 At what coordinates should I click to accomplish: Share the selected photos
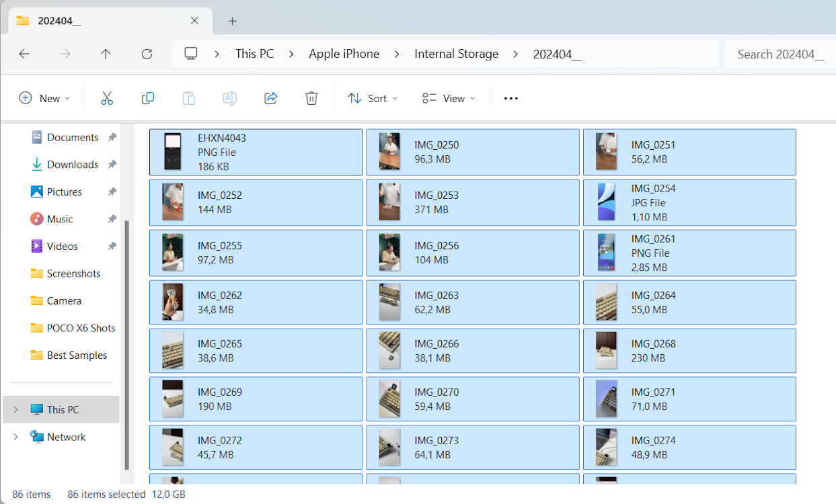pyautogui.click(x=270, y=98)
